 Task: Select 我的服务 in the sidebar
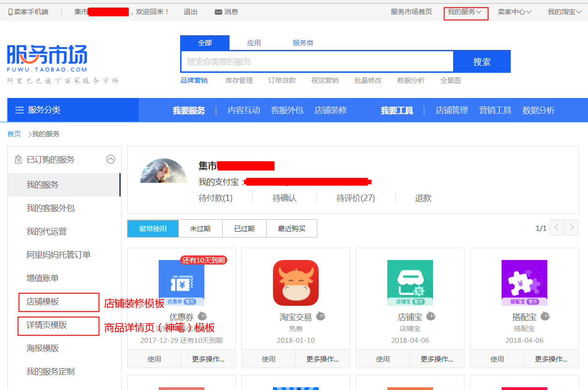64,185
